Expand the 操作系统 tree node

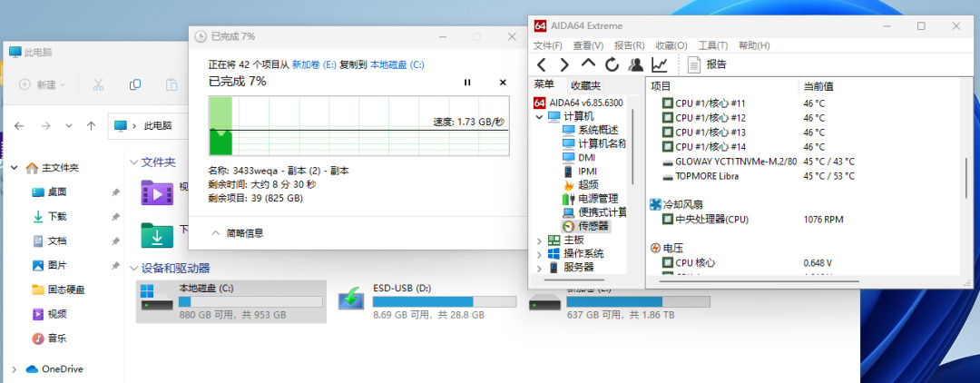539,254
